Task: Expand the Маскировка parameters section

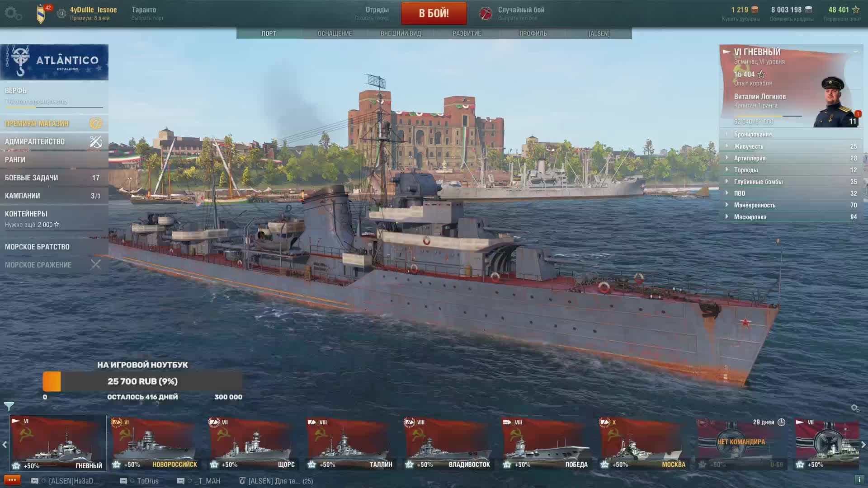Action: tap(791, 217)
